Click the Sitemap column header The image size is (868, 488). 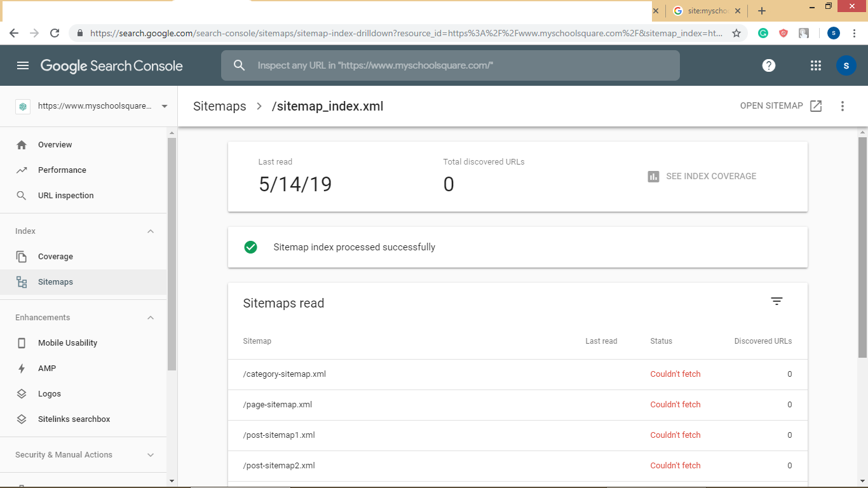pyautogui.click(x=257, y=341)
